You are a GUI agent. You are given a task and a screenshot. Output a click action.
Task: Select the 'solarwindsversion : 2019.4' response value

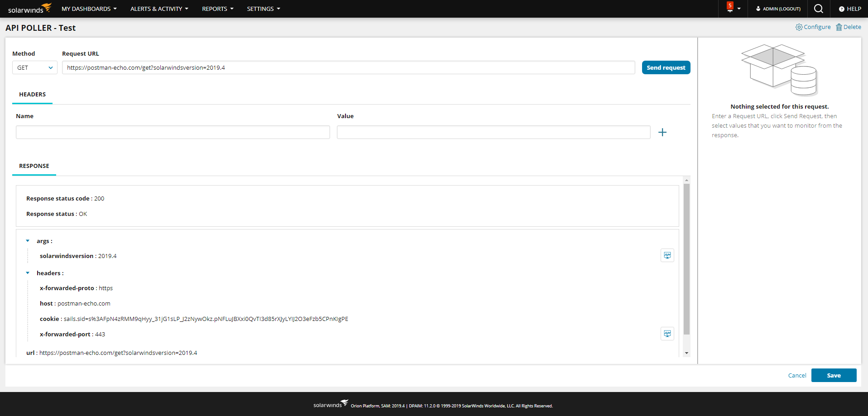pos(78,256)
